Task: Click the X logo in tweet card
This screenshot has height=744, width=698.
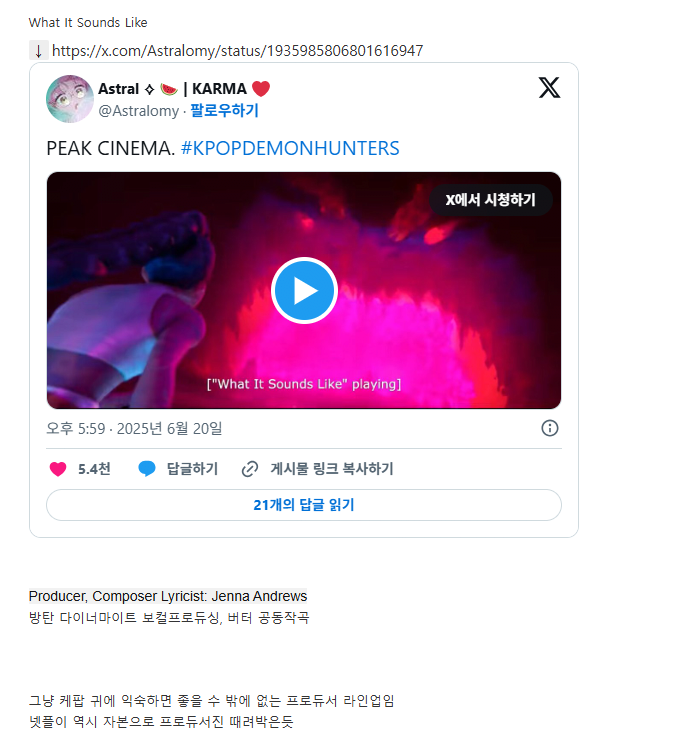Action: 549,88
